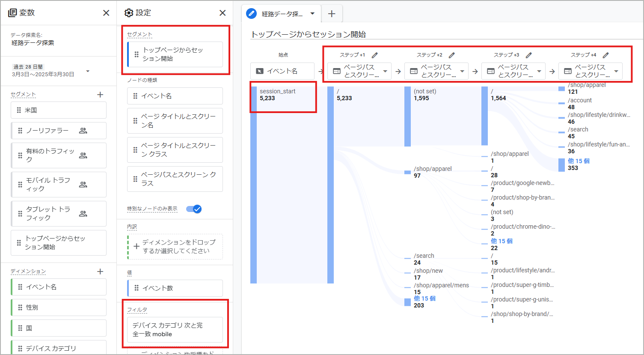Image resolution: width=644 pixels, height=355 pixels.
Task: Add a new segment with plus icon
Action: click(x=100, y=95)
